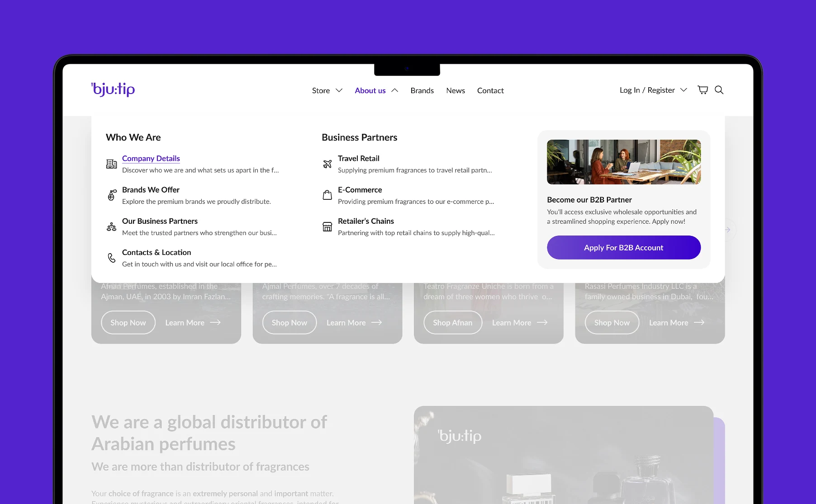The image size is (816, 504).
Task: Click the carousel next arrow button
Action: [x=728, y=230]
